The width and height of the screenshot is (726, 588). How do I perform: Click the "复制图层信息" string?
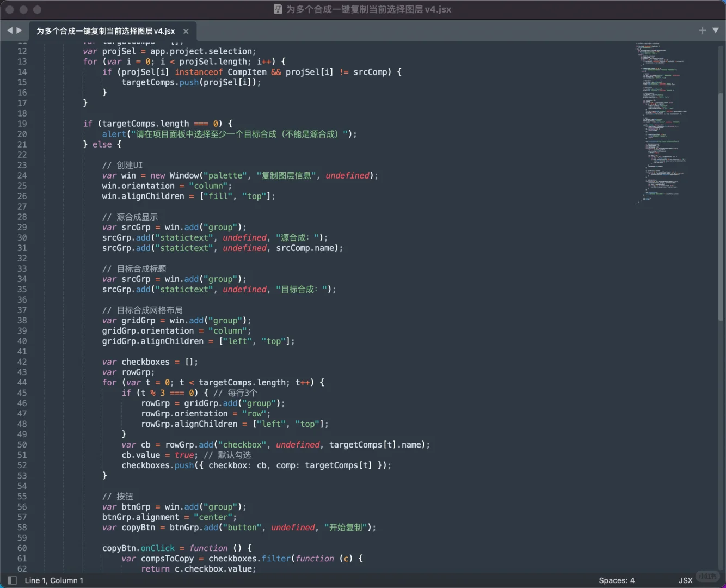286,175
